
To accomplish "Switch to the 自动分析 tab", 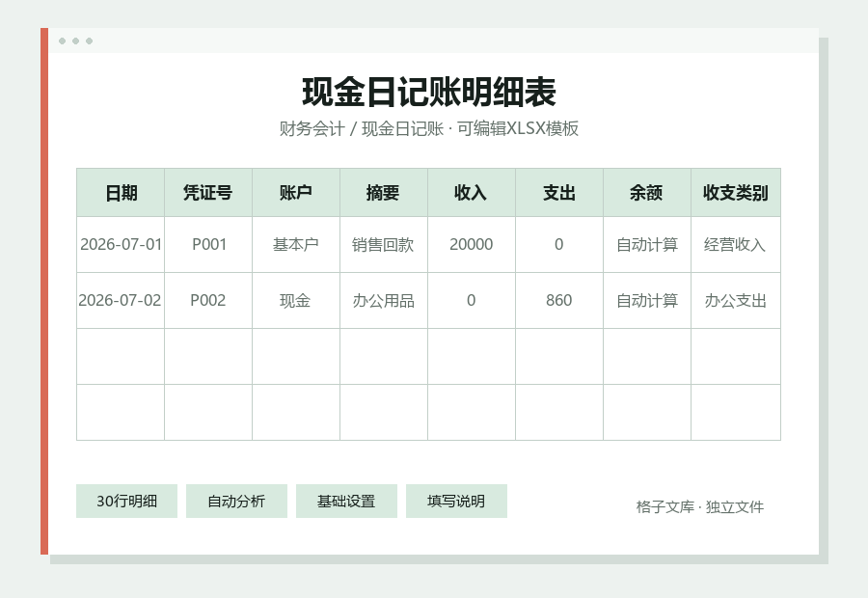I will click(x=236, y=502).
